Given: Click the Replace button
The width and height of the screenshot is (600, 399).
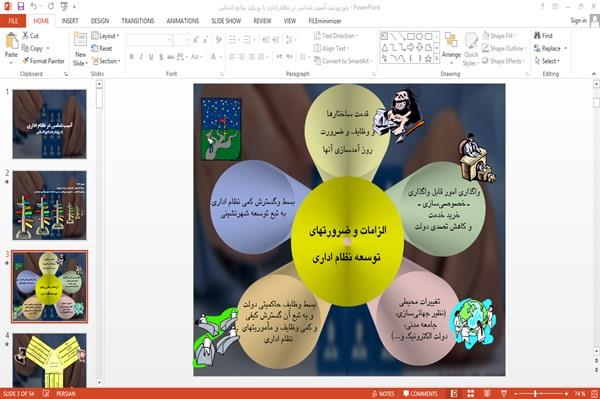Looking at the screenshot, I should tap(550, 48).
